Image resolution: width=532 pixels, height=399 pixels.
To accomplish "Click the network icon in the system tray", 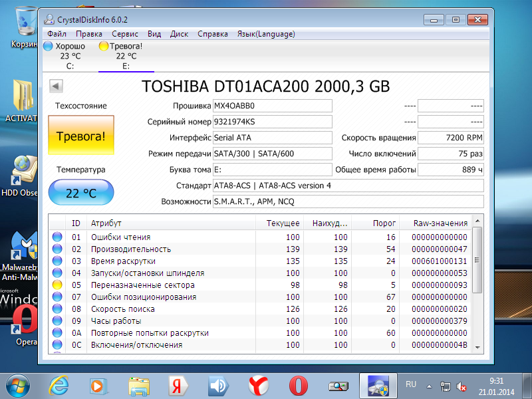I will pyautogui.click(x=445, y=386).
